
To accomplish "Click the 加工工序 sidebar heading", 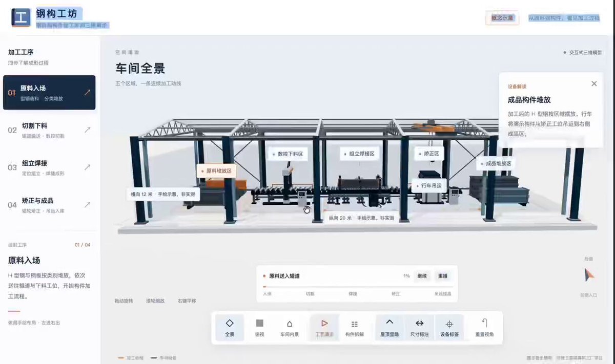I will click(x=21, y=52).
